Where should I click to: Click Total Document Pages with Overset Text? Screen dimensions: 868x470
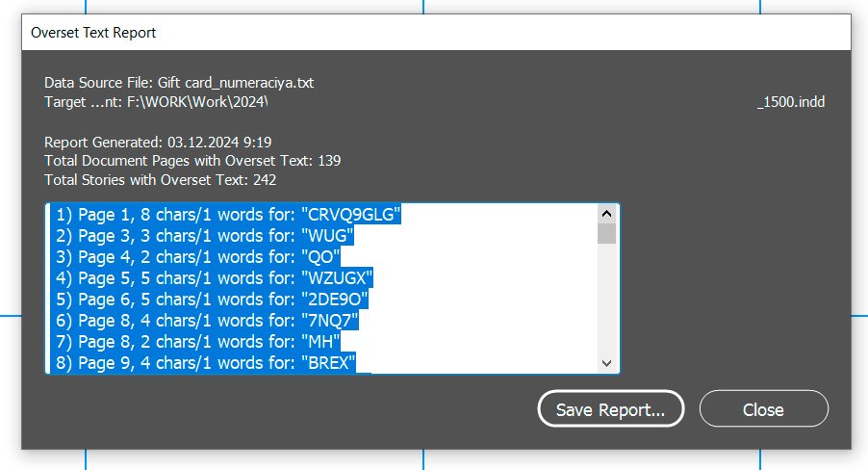point(192,161)
